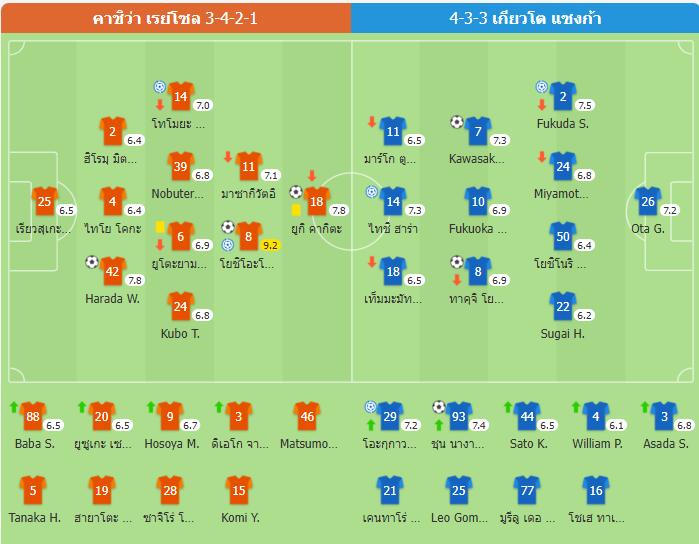The width and height of the screenshot is (699, 544).
Task: Click orange jersey number 25 goalkeeper
Action: point(45,201)
